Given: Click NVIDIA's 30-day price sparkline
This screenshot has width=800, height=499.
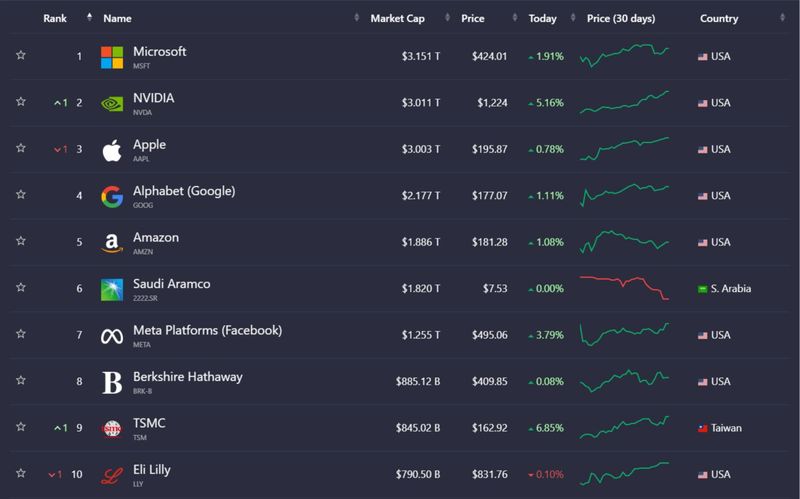Looking at the screenshot, I should [x=625, y=102].
